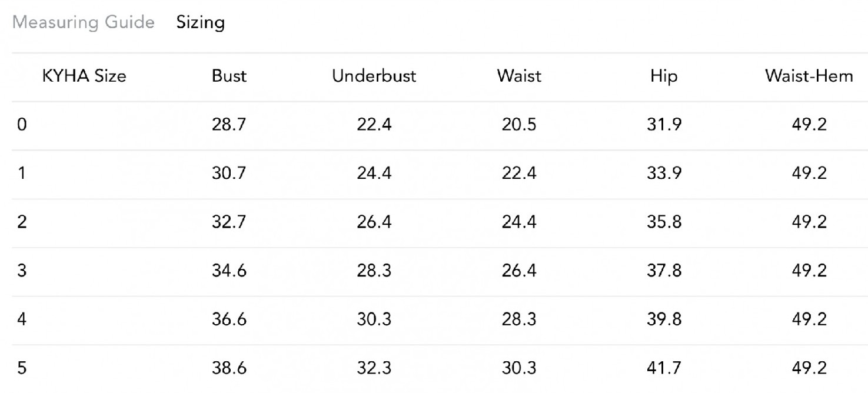Click the 41.7 hip value
The image size is (868, 393).
pyautogui.click(x=664, y=369)
